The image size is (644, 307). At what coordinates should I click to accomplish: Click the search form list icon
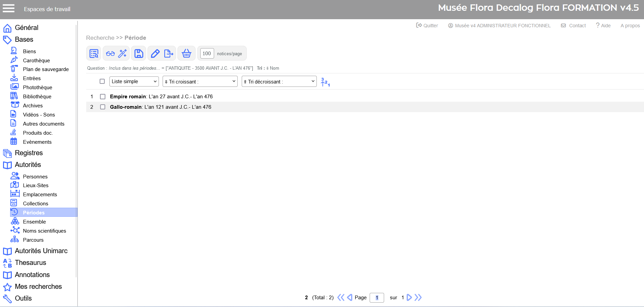(x=94, y=54)
